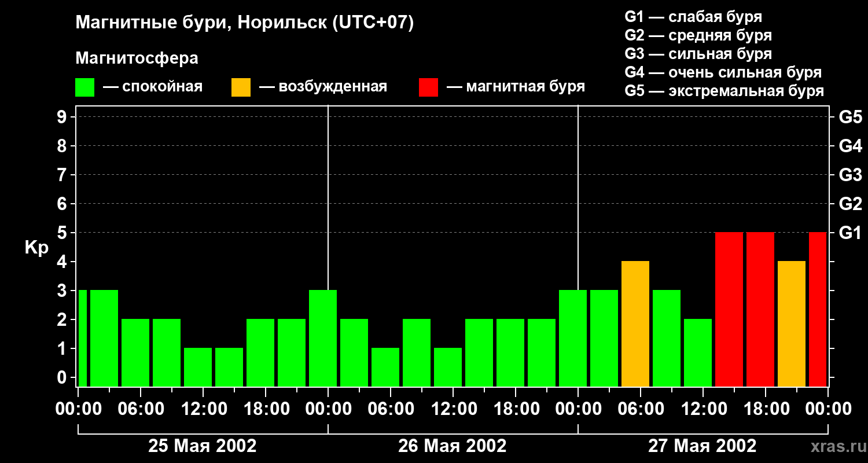Click the red Kp 5 bar ending at 18:00 on 27 May
868x463 pixels.
click(x=760, y=309)
